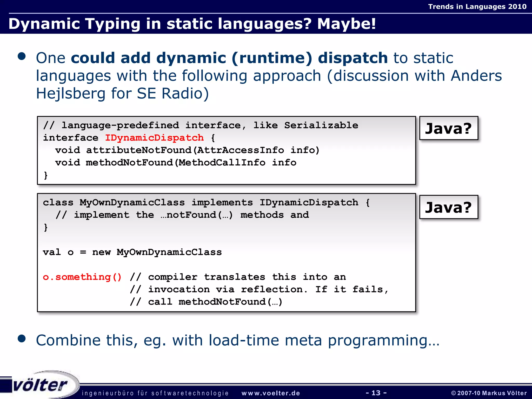Viewport: 532px width, 399px height.
Task: Click the ingenieurbüro für softwaretechnologie tagline
Action: click(x=155, y=393)
